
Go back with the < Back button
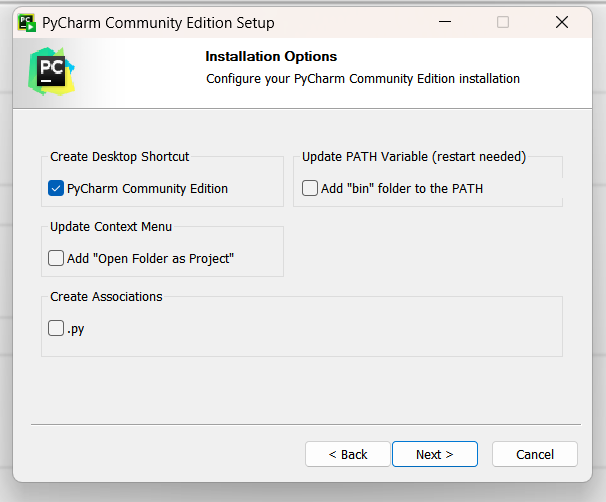[x=348, y=454]
